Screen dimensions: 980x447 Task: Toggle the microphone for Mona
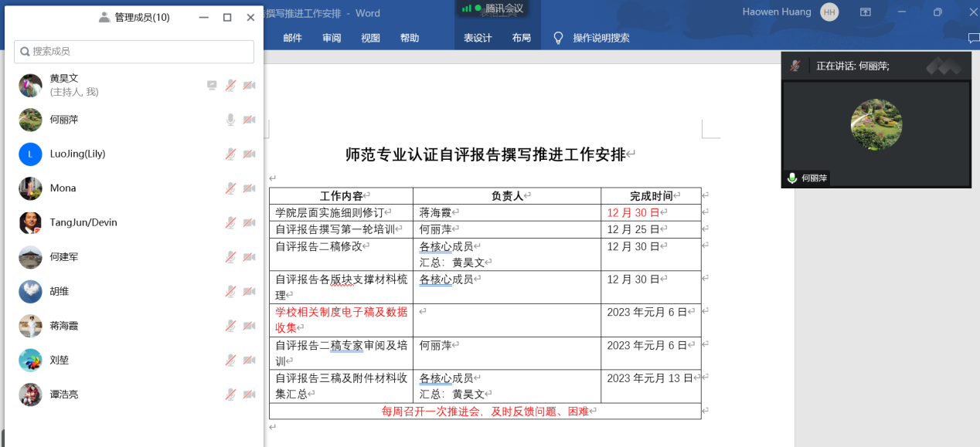(230, 188)
